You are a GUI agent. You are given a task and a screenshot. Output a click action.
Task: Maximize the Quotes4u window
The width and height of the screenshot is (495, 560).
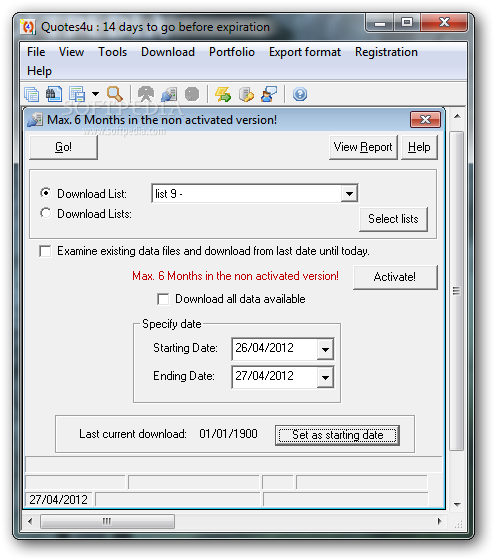coord(407,22)
